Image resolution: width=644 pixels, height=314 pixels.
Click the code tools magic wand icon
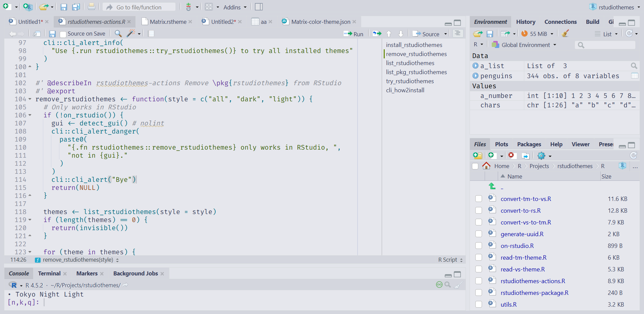(131, 34)
